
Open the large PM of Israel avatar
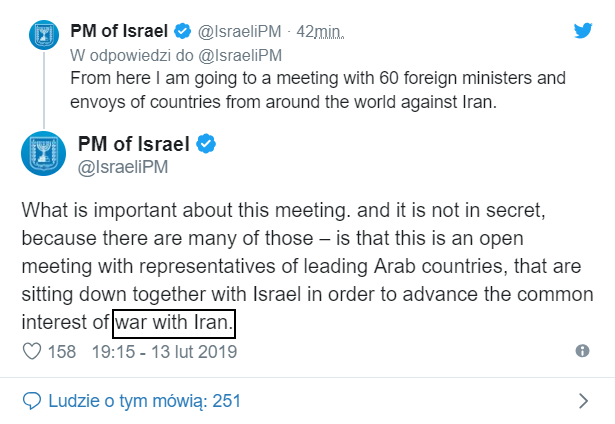click(x=44, y=153)
